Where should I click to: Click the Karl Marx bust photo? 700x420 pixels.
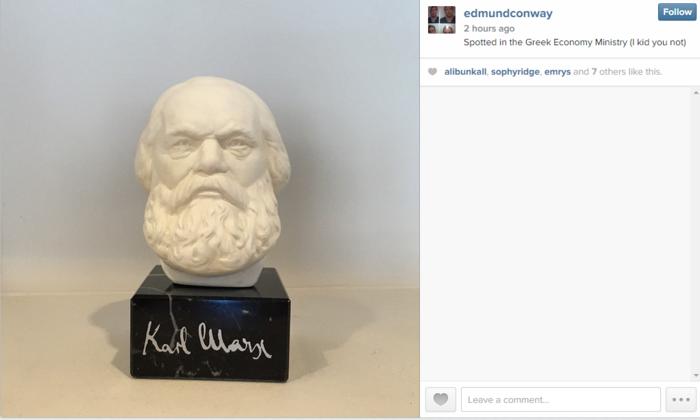click(210, 209)
